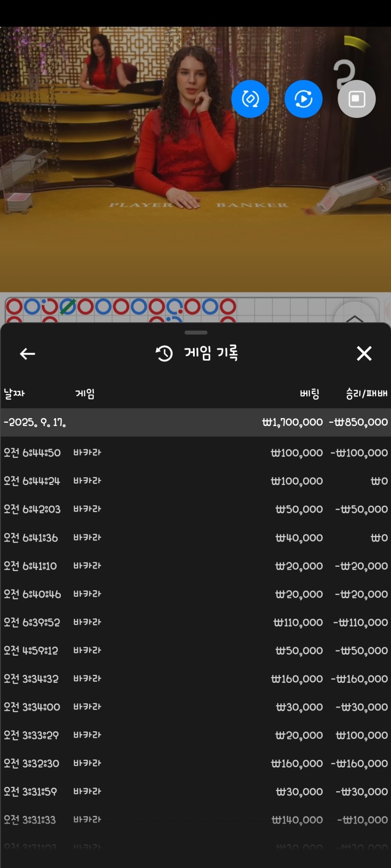Close the 게임 기록 panel with X
The image size is (391, 868).
click(x=364, y=354)
